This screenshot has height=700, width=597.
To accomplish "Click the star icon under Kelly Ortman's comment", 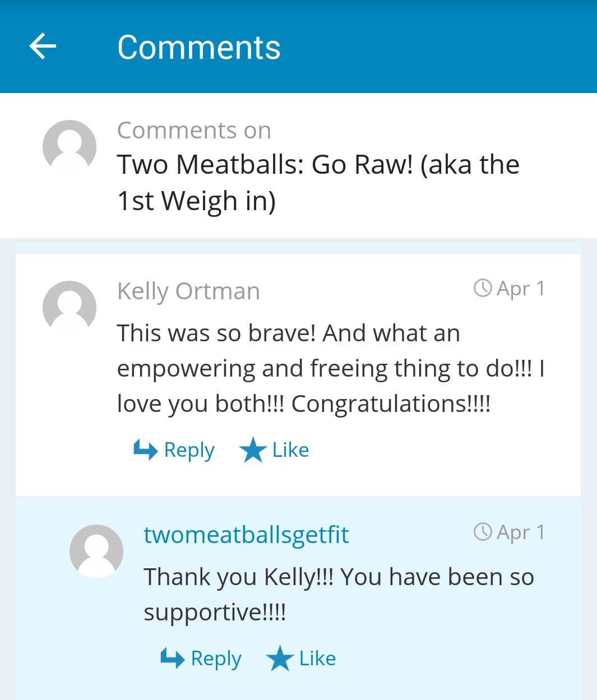I will [253, 450].
